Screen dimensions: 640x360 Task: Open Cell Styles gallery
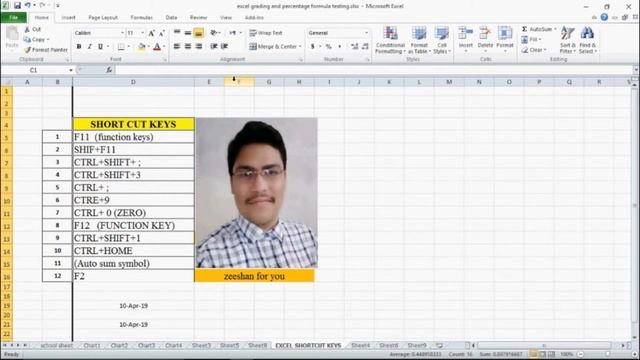tap(442, 40)
